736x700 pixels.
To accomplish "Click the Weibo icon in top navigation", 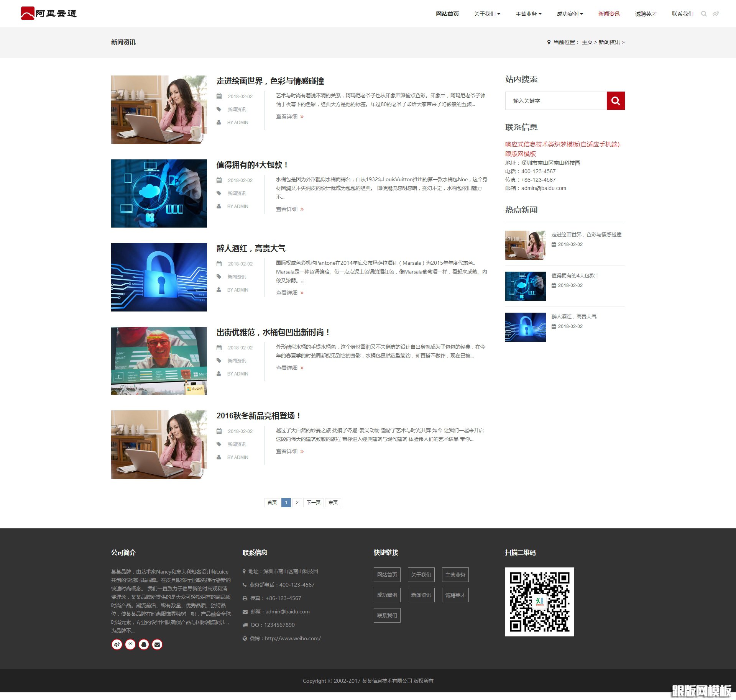I will click(x=715, y=14).
